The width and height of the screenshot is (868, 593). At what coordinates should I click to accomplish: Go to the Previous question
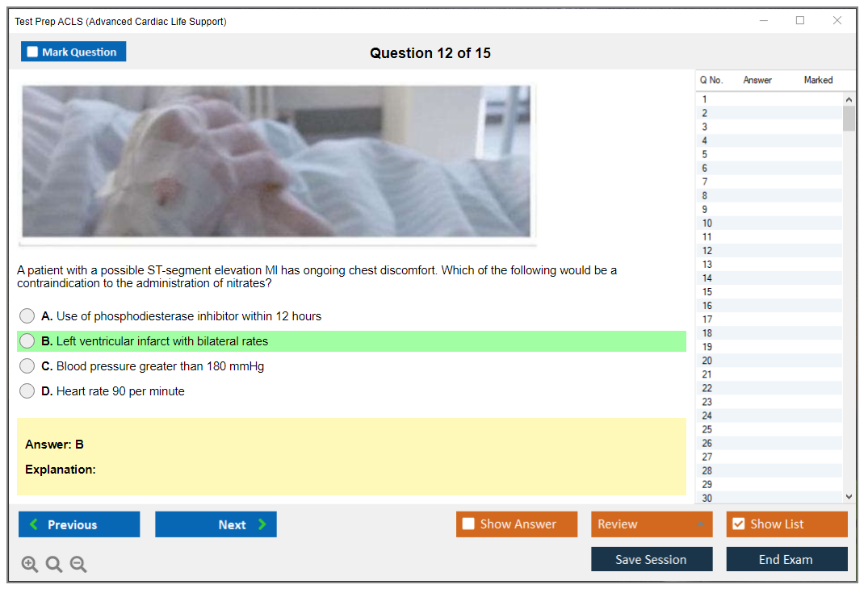point(79,524)
